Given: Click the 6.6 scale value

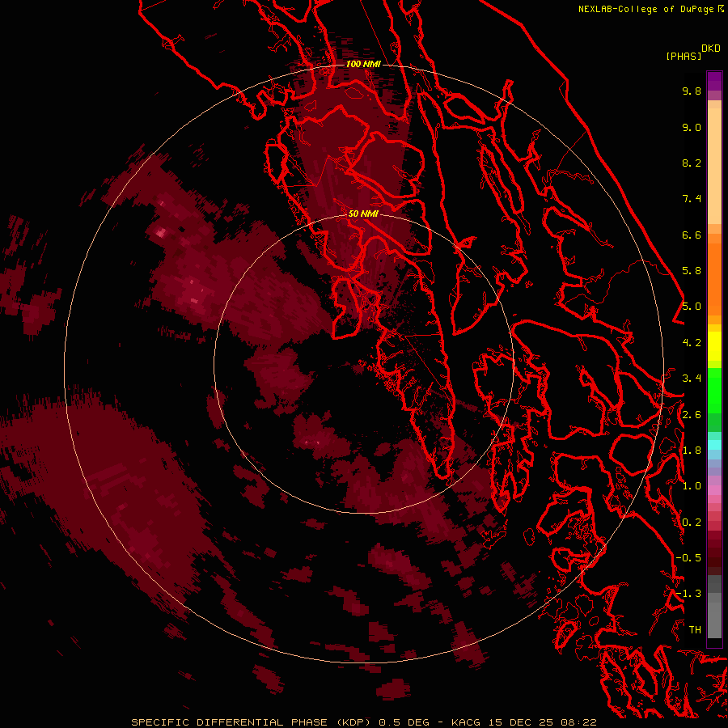Looking at the screenshot, I should (692, 235).
